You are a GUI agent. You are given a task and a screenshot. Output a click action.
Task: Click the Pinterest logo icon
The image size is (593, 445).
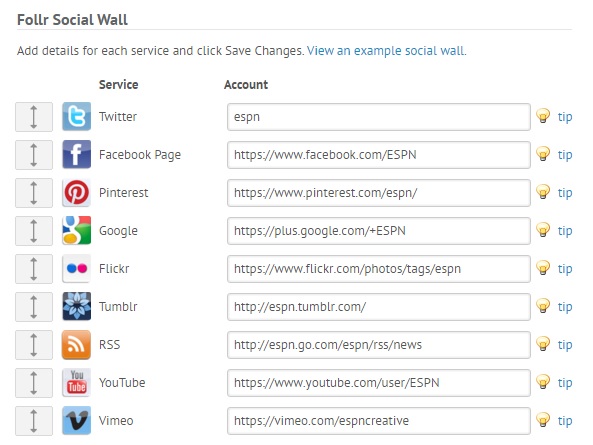coord(76,192)
